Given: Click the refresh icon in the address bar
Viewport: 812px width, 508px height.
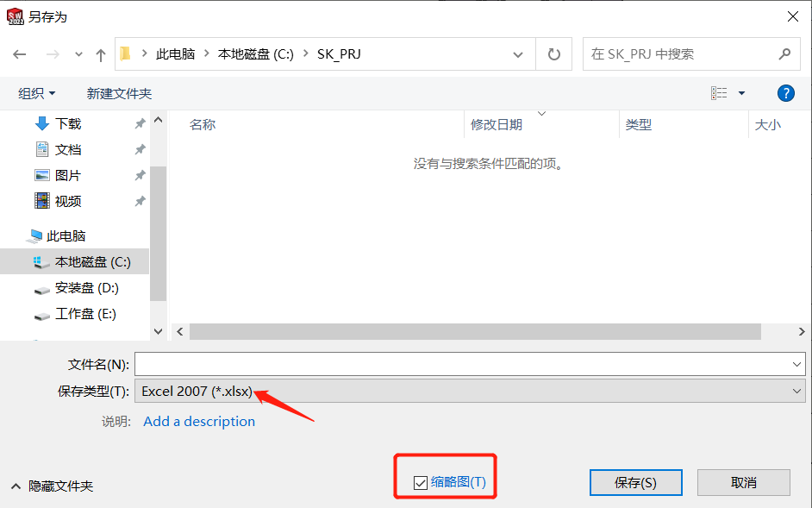Looking at the screenshot, I should coord(553,53).
